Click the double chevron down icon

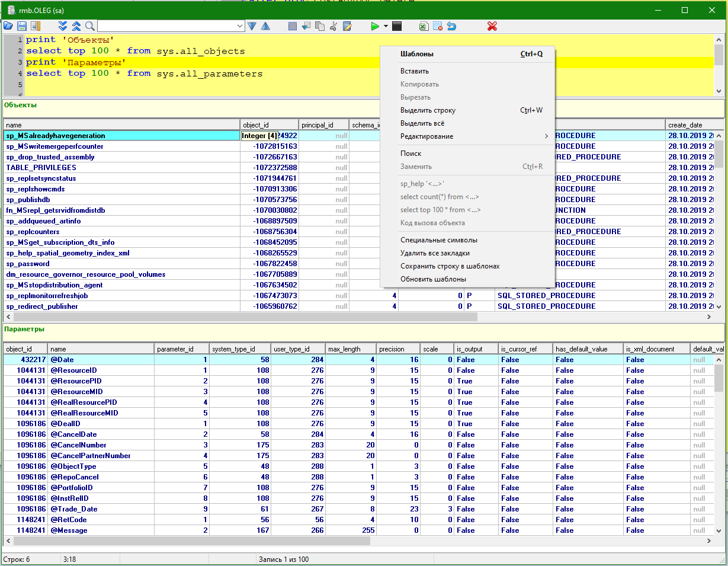tap(63, 26)
